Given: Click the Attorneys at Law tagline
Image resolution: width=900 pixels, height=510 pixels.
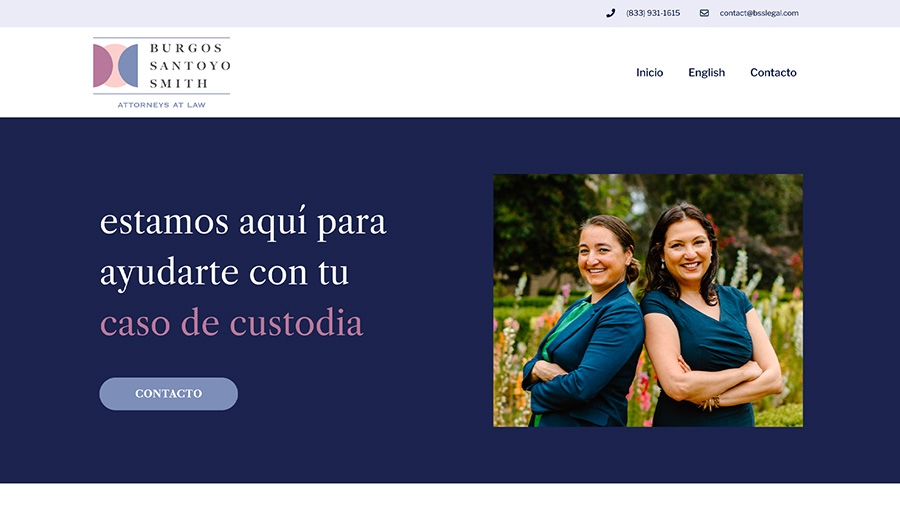Looking at the screenshot, I should tap(161, 105).
